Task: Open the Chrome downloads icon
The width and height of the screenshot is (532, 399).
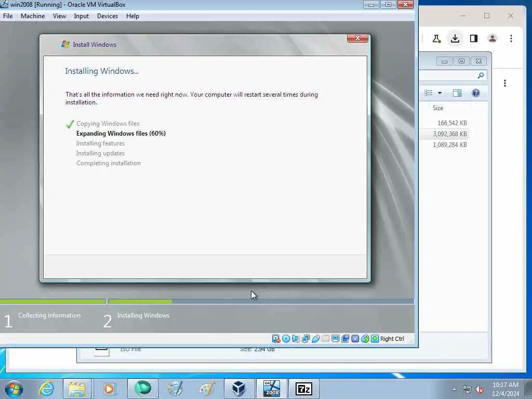Action: 455,38
